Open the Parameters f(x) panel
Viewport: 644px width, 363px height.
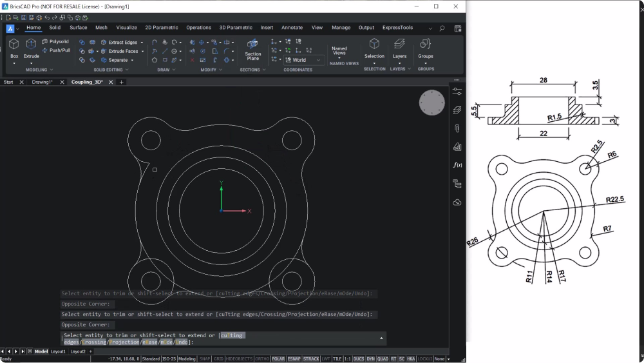(x=457, y=165)
